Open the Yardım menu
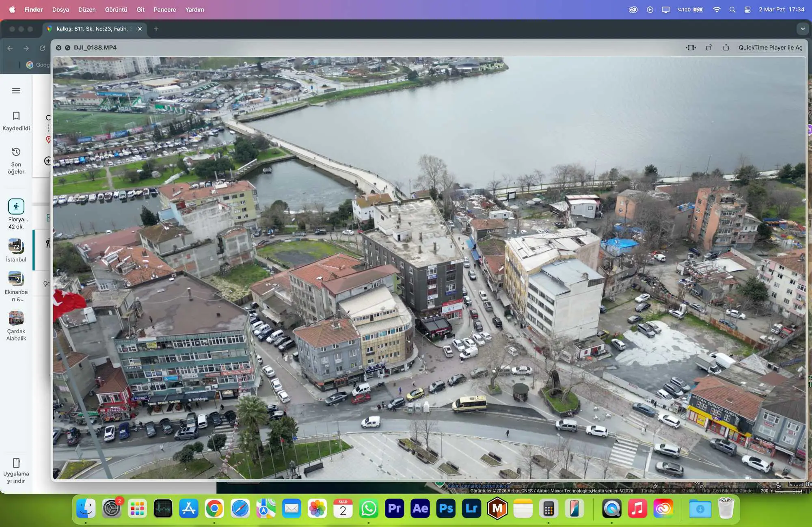Image resolution: width=812 pixels, height=527 pixels. [194, 9]
